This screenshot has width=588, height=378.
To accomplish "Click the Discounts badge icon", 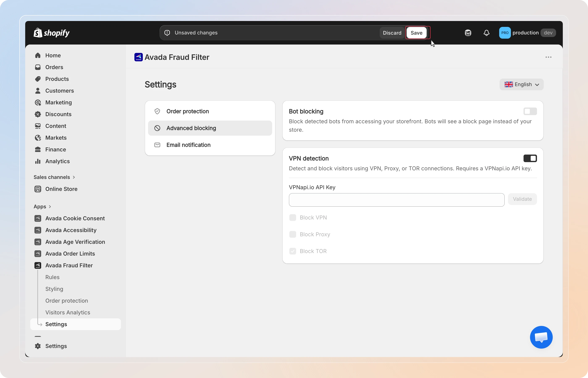I will (38, 114).
